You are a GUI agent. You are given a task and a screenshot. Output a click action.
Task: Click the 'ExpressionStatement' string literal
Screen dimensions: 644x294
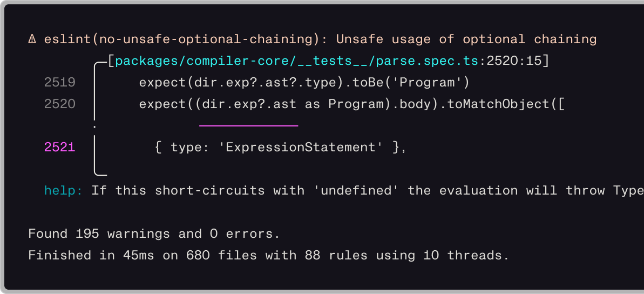click(x=301, y=147)
